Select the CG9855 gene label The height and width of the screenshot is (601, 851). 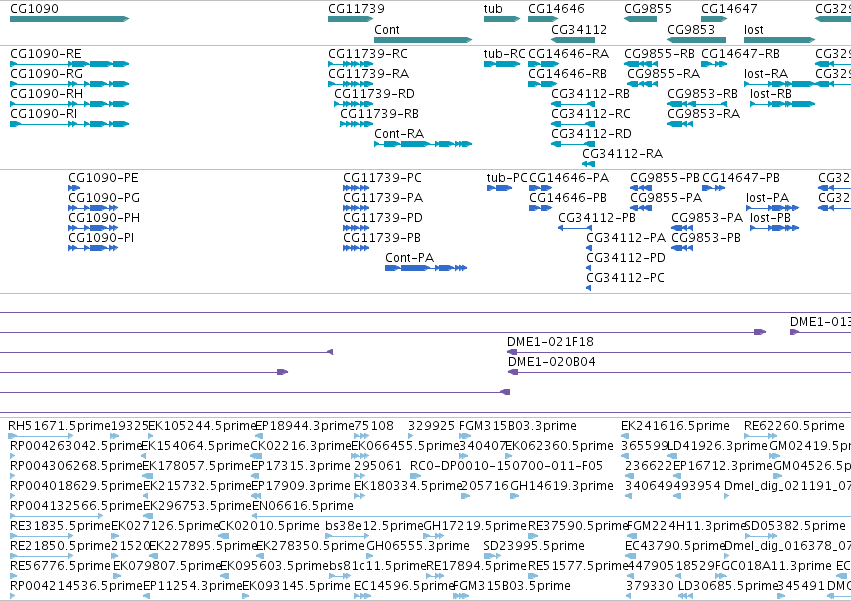(x=648, y=9)
